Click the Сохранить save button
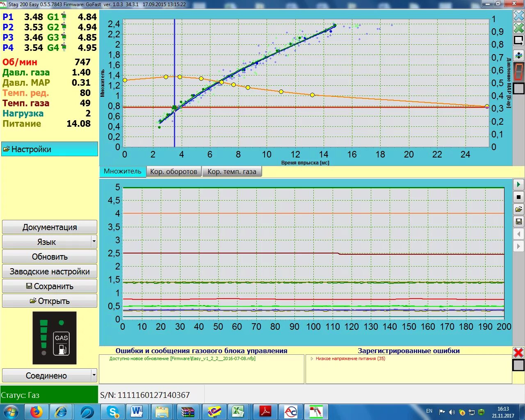 [x=50, y=286]
